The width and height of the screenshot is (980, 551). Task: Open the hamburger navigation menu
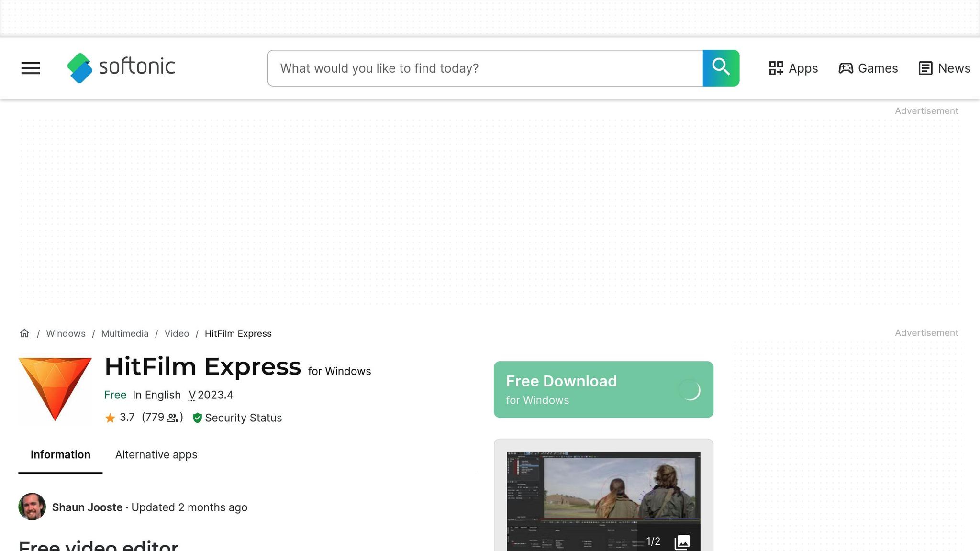31,68
